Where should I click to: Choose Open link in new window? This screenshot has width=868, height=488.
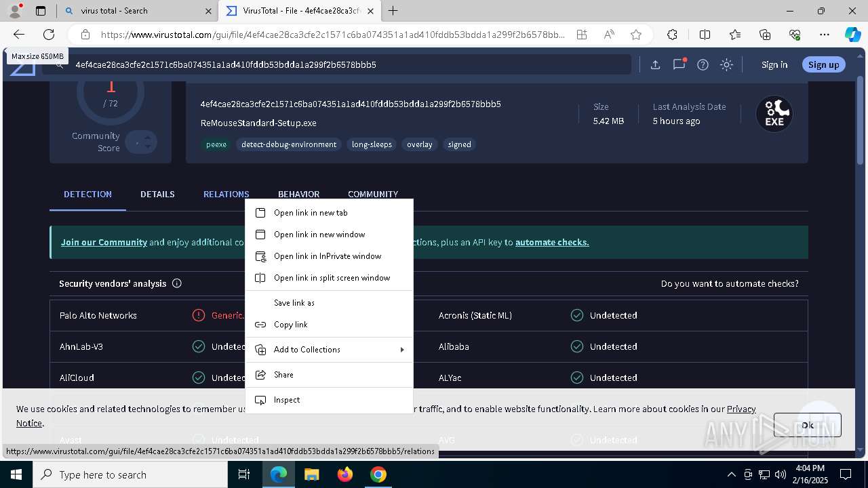329,235
